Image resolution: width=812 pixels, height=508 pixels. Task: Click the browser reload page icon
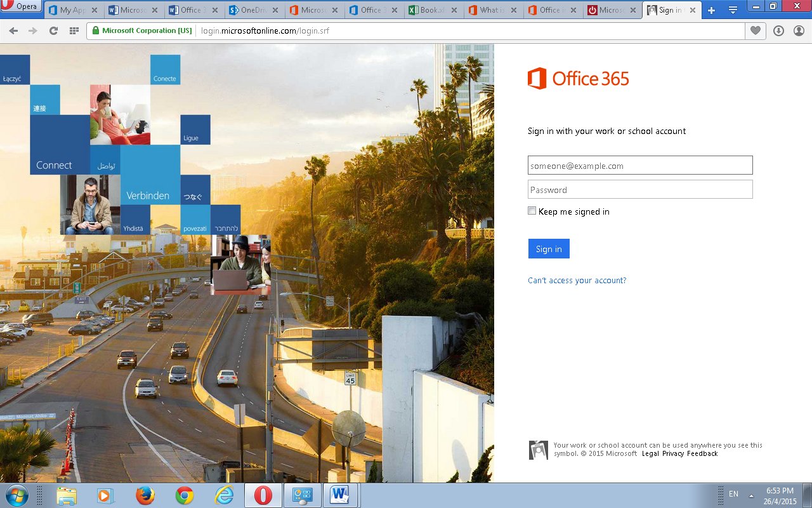[x=53, y=31]
